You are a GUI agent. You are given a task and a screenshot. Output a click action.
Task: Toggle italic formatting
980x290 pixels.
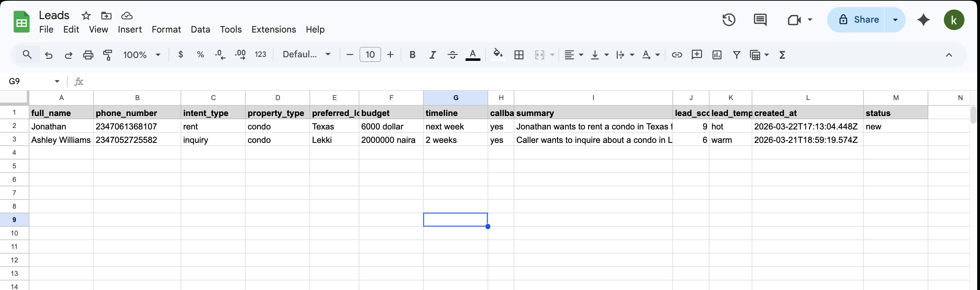[x=433, y=55]
